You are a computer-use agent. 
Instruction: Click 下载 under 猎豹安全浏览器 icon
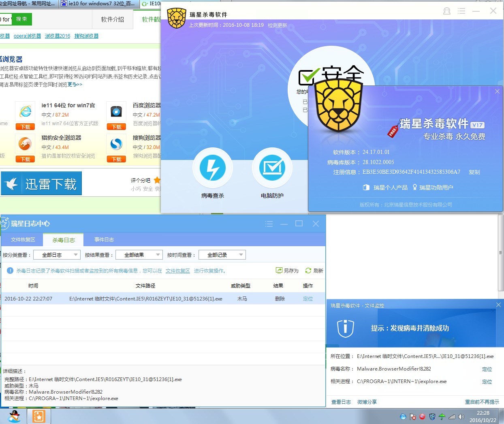click(25, 159)
